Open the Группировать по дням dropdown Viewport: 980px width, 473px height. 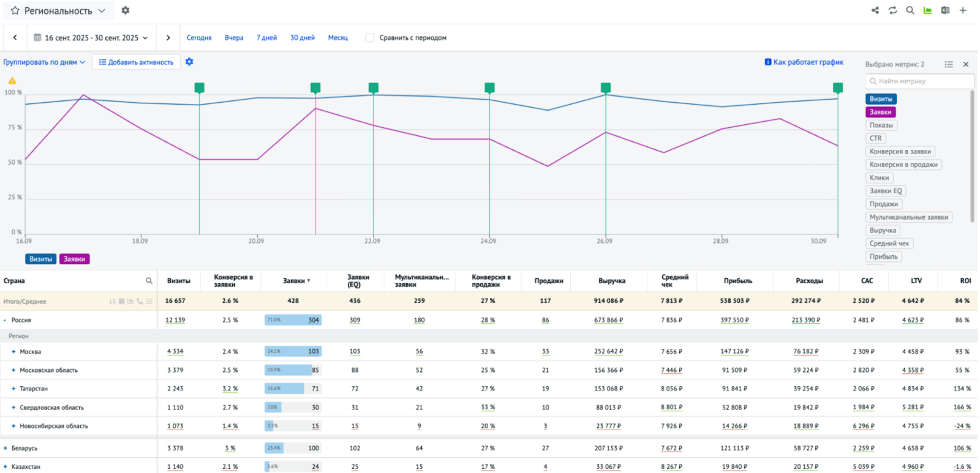pos(43,62)
